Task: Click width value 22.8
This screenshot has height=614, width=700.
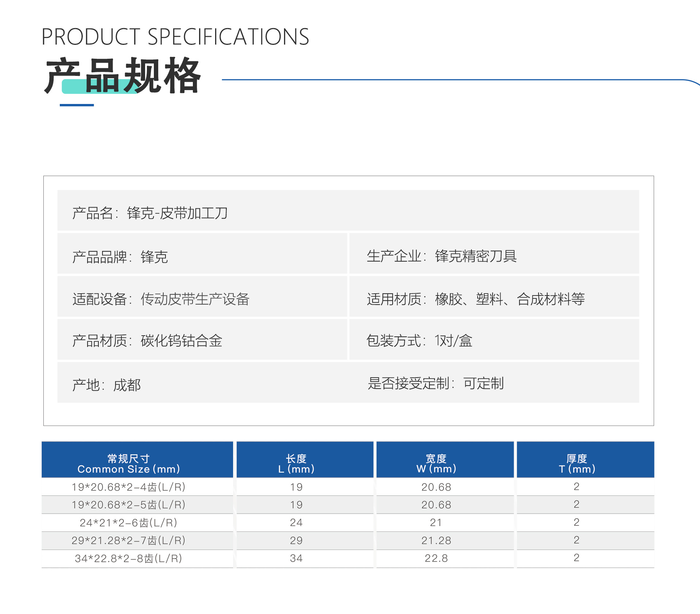Action: click(x=436, y=559)
